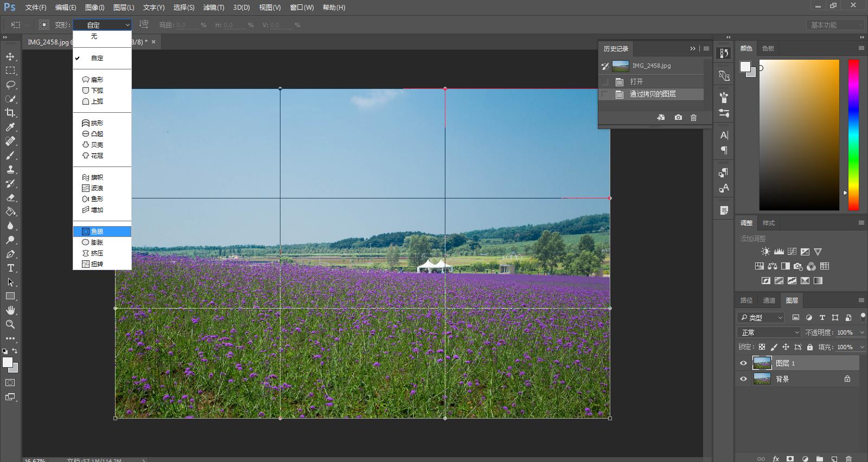The height and width of the screenshot is (462, 868).
Task: Set history brush source for 打开 state
Action: click(605, 82)
